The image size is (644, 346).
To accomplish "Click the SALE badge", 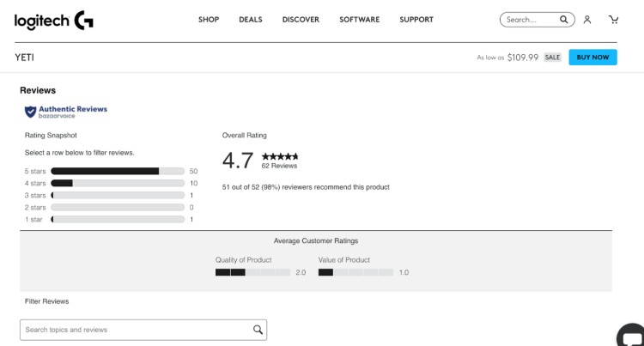I will pyautogui.click(x=552, y=58).
